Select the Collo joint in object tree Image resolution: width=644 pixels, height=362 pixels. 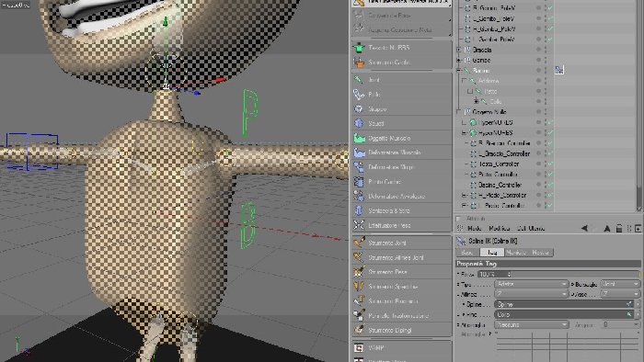[x=495, y=101]
